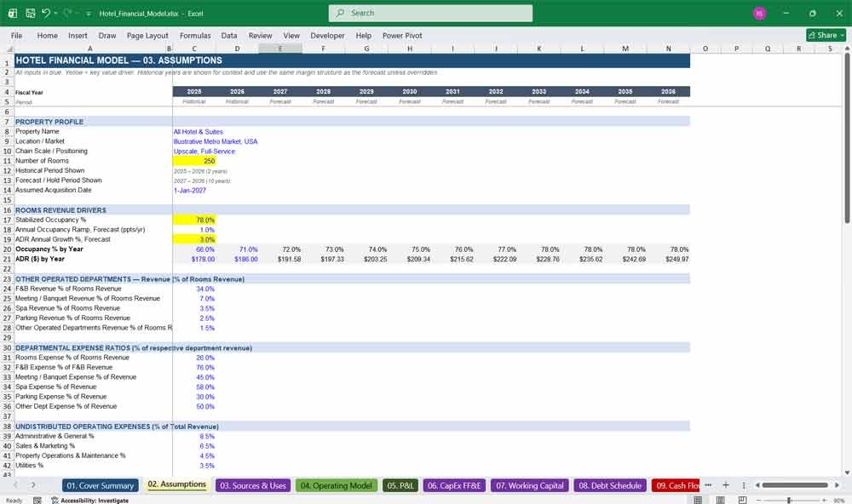Select the Illustrative Metro Market, USA cell
The image size is (852, 504).
tap(216, 141)
